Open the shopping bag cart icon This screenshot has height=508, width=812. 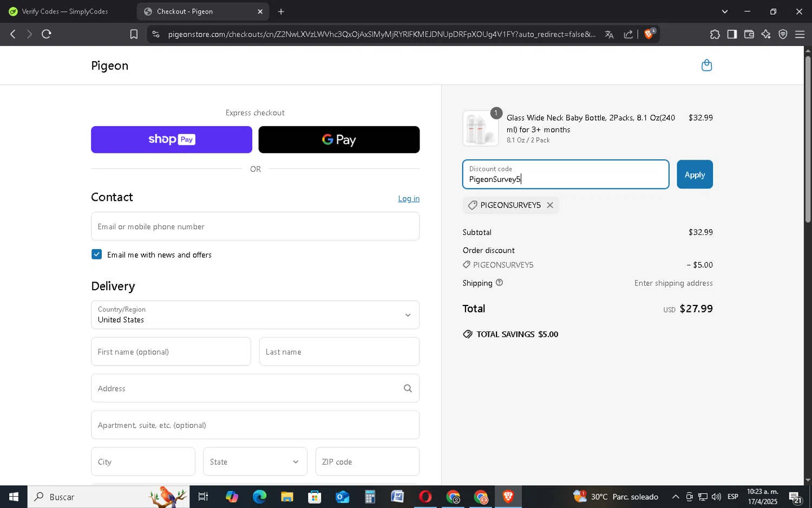pyautogui.click(x=706, y=66)
